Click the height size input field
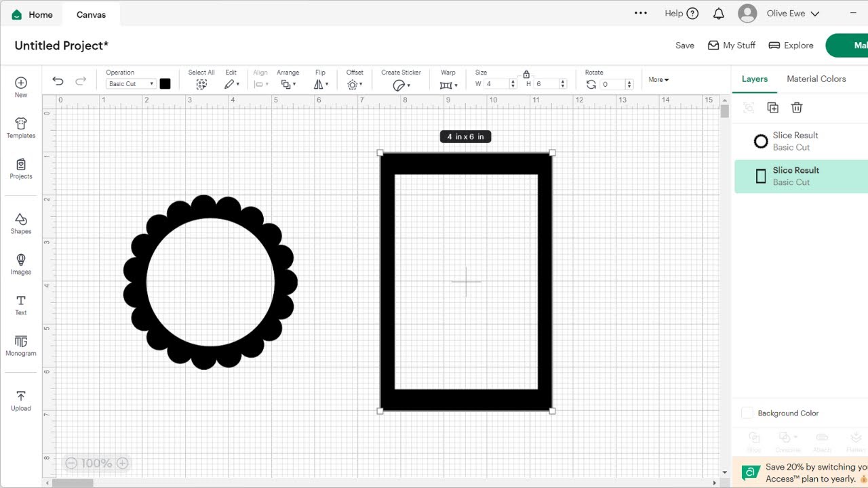This screenshot has width=868, height=488. (x=547, y=84)
